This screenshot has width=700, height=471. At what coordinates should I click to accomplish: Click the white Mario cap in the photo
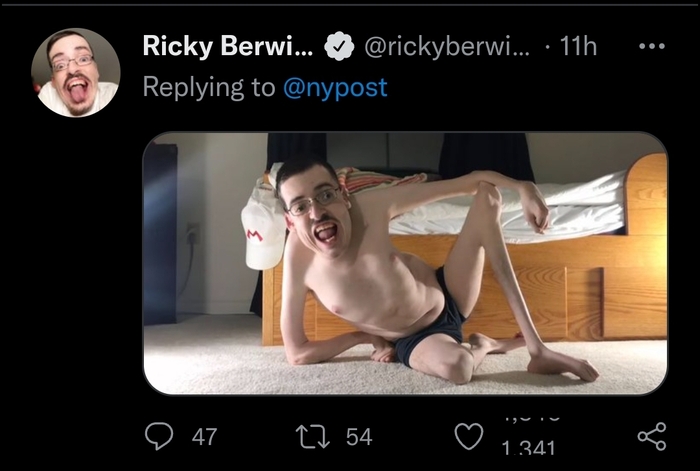tap(264, 228)
